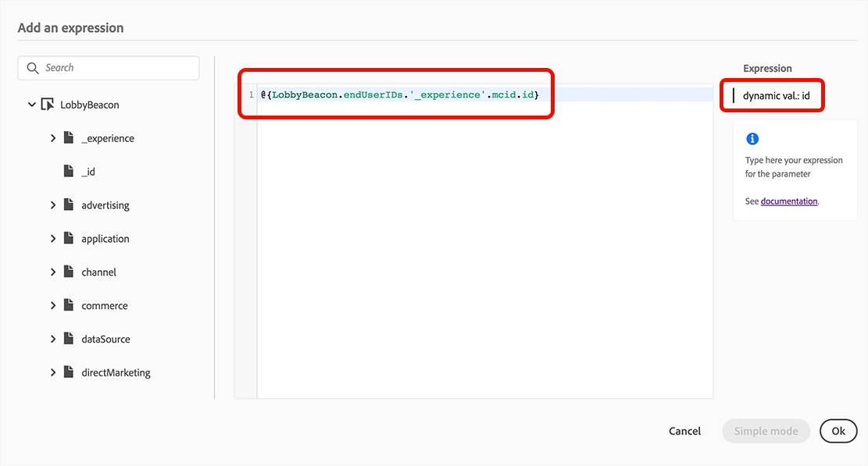
Task: Select the advertising field label
Action: click(x=105, y=205)
